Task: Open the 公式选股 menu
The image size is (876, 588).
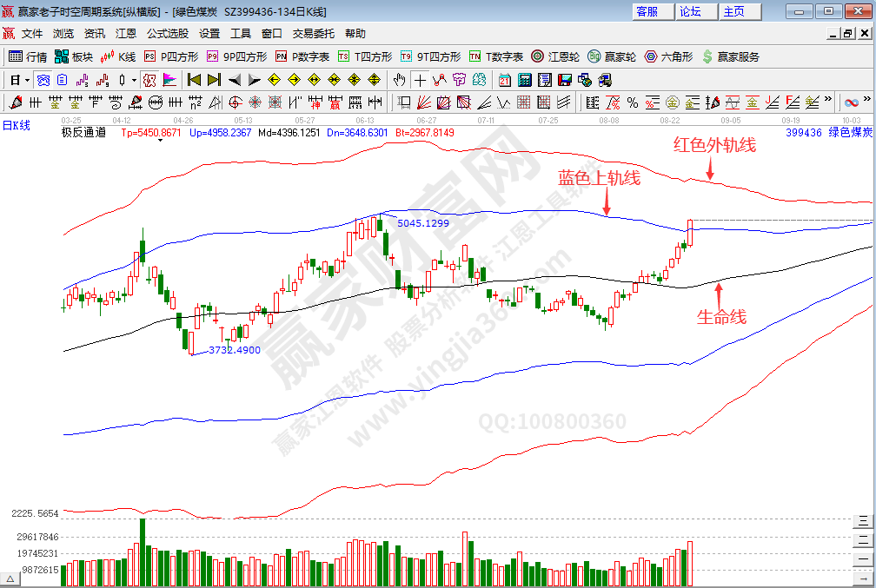Action: tap(167, 34)
